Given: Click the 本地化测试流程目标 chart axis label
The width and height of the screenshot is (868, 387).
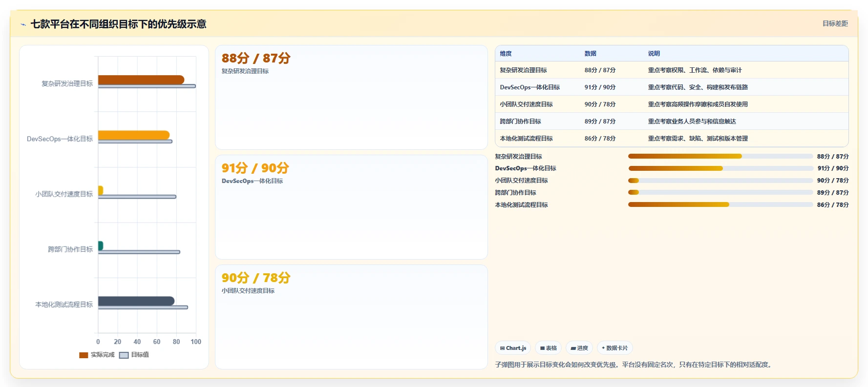Looking at the screenshot, I should pos(64,305).
